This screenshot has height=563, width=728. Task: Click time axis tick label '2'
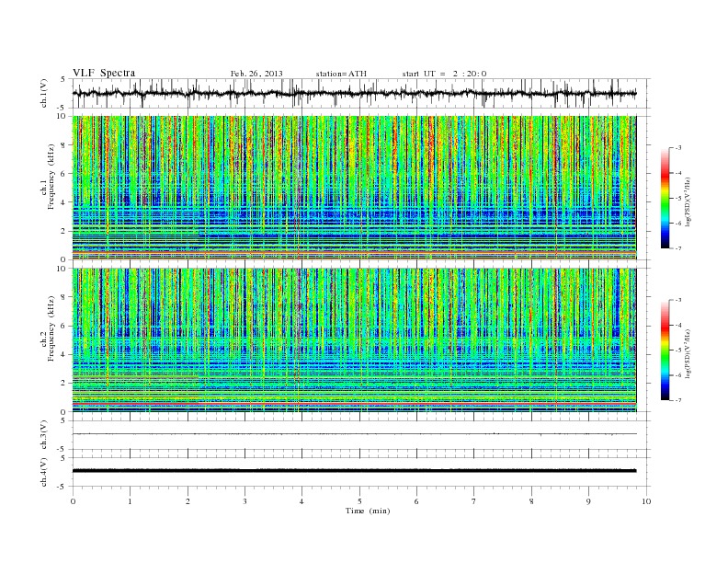pos(188,501)
